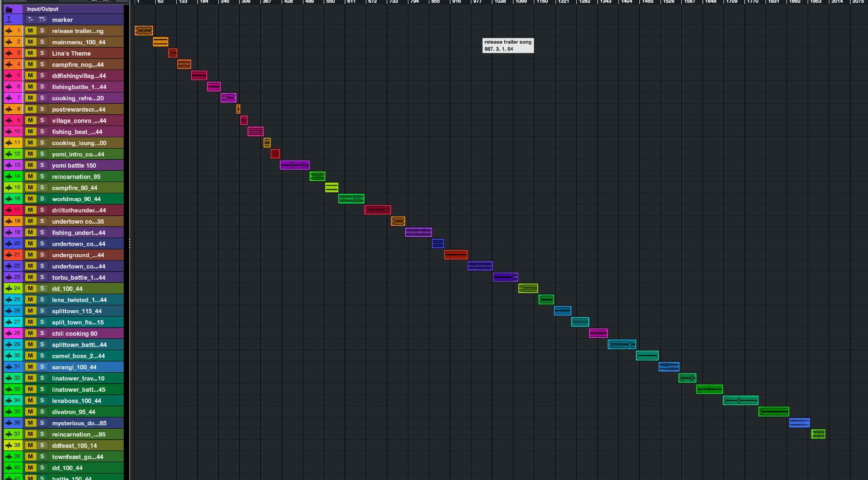
Task: Click the Add Marker button
Action: (30, 20)
